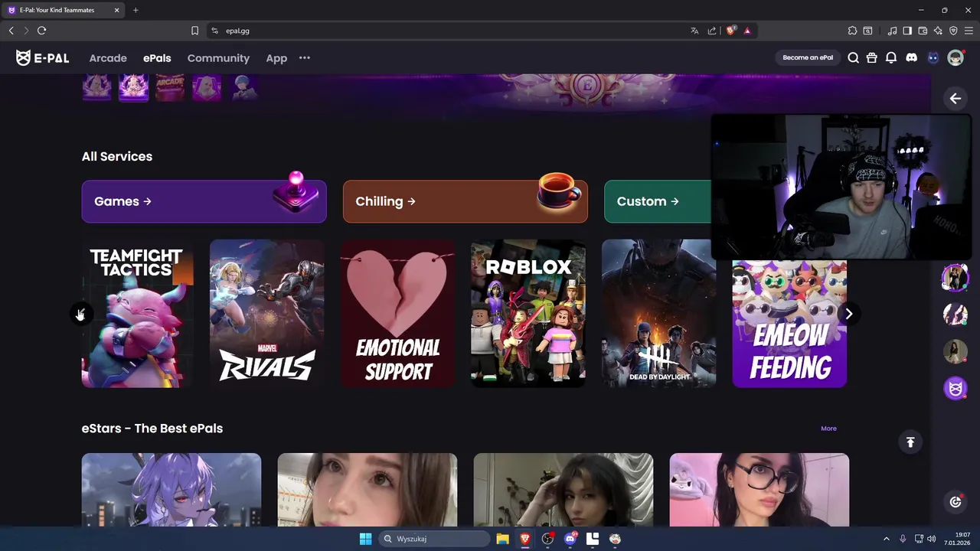Show next services with right chevron
980x551 pixels.
pos(848,314)
